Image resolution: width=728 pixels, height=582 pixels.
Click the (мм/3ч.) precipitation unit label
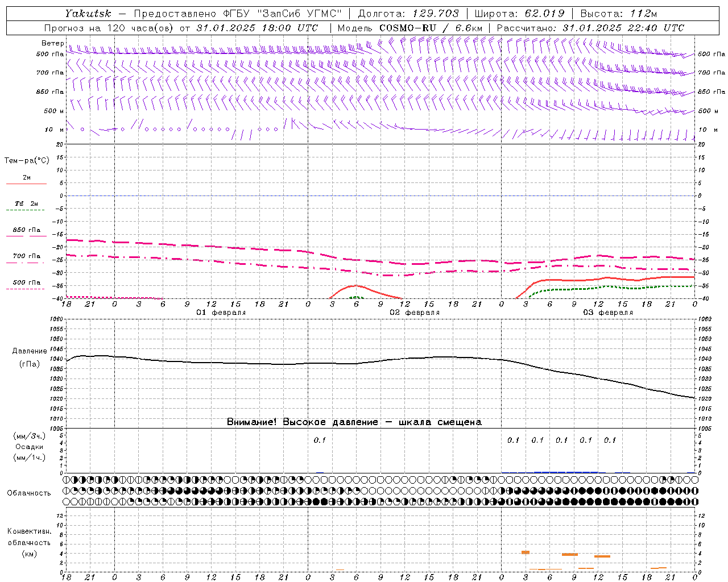tap(30, 436)
